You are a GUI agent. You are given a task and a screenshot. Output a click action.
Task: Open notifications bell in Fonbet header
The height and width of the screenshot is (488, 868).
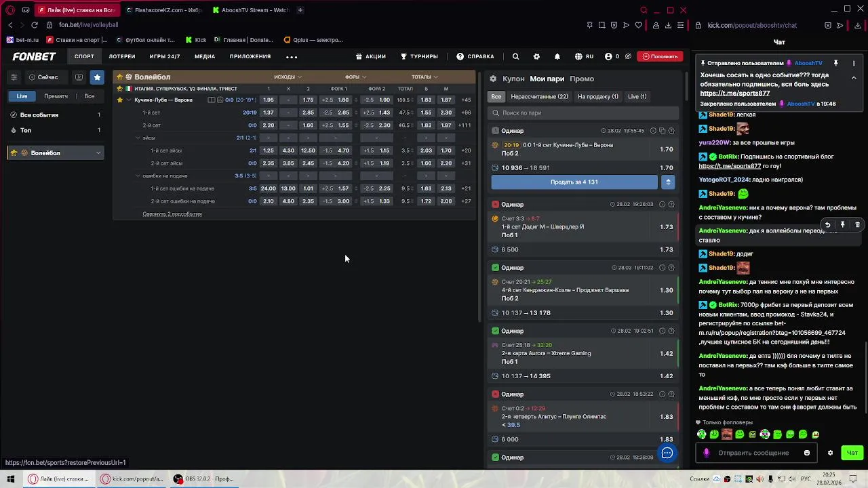point(557,56)
